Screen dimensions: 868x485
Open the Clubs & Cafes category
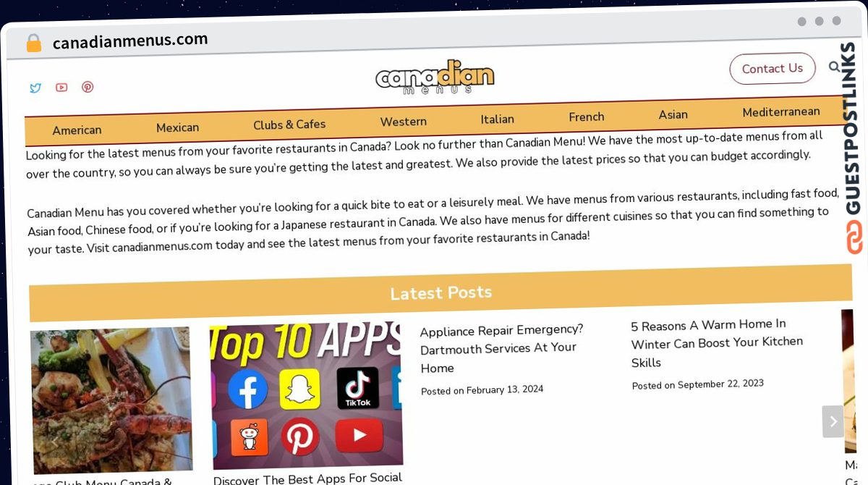pos(289,125)
